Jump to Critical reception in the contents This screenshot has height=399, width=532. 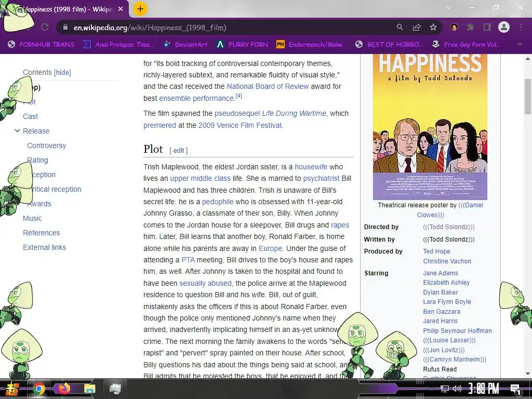(x=56, y=189)
